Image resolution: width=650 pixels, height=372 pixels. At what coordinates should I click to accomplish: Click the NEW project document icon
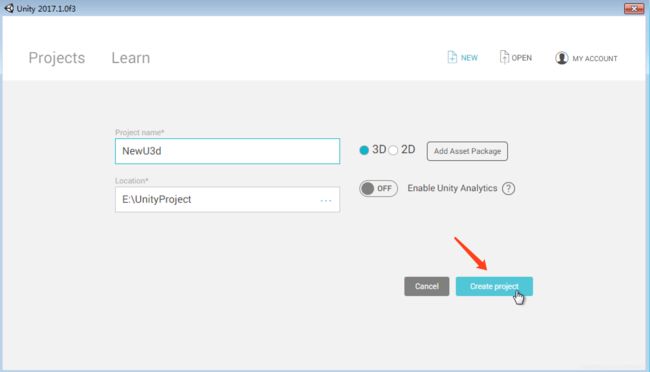click(452, 57)
